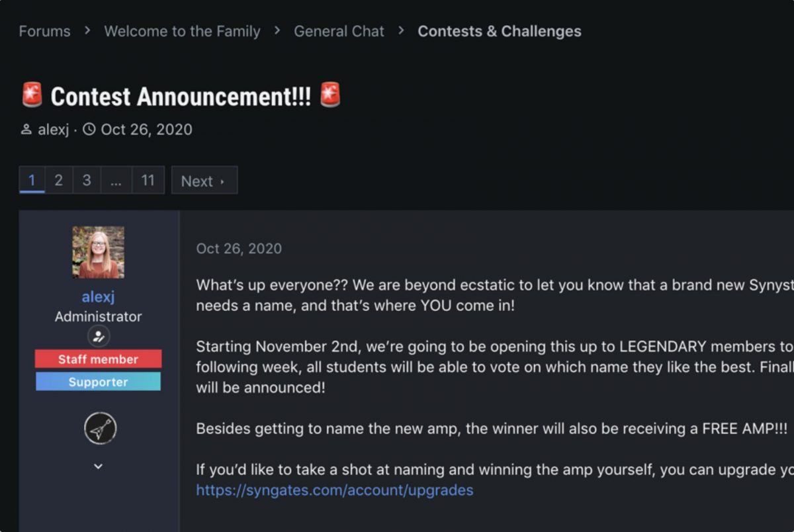
Task: Open the Welcome to the Family breadcrumb
Action: 182,31
